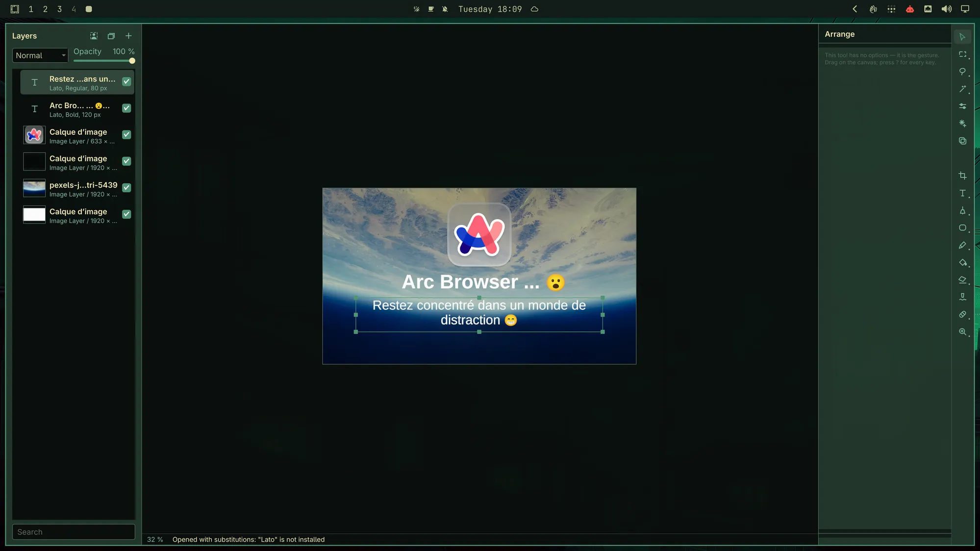Open the layer styles overlapping squares tool
This screenshot has height=551, width=980.
962,141
